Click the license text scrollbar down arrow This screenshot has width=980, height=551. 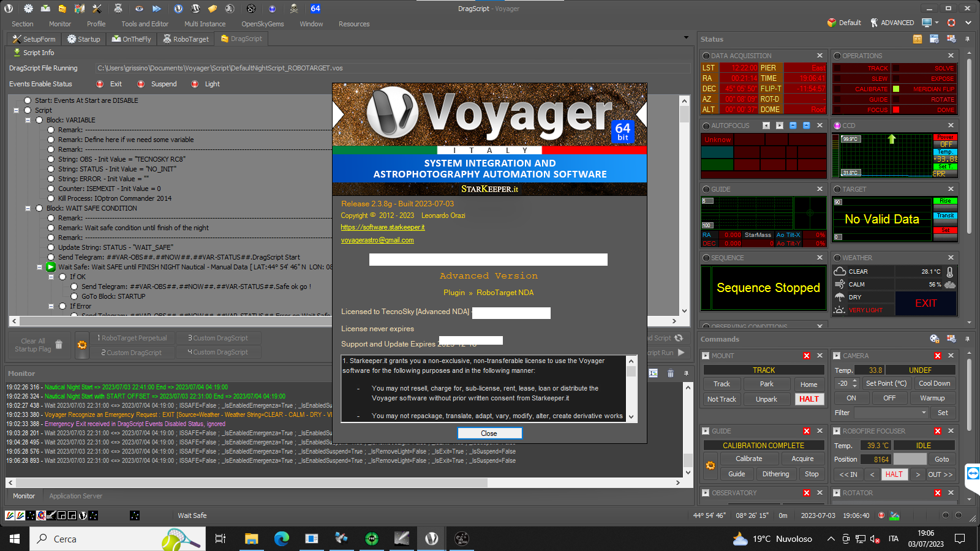point(631,418)
